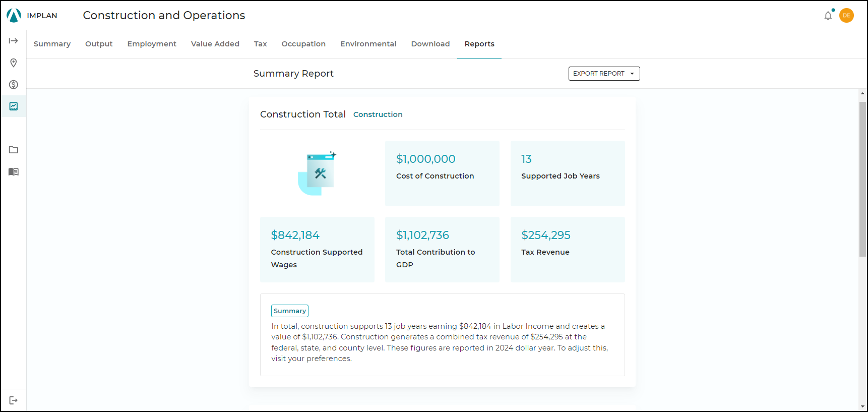Select the Results chart icon in sidebar
The image size is (868, 412).
14,106
